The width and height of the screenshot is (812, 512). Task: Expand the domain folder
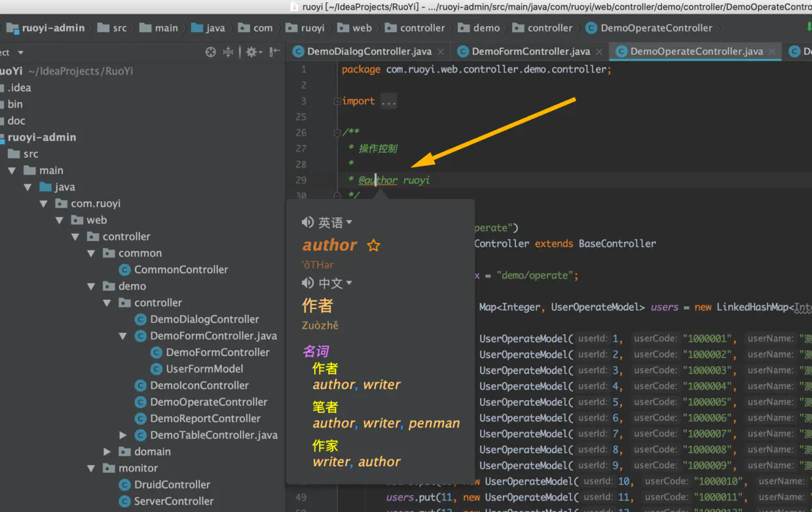(107, 452)
